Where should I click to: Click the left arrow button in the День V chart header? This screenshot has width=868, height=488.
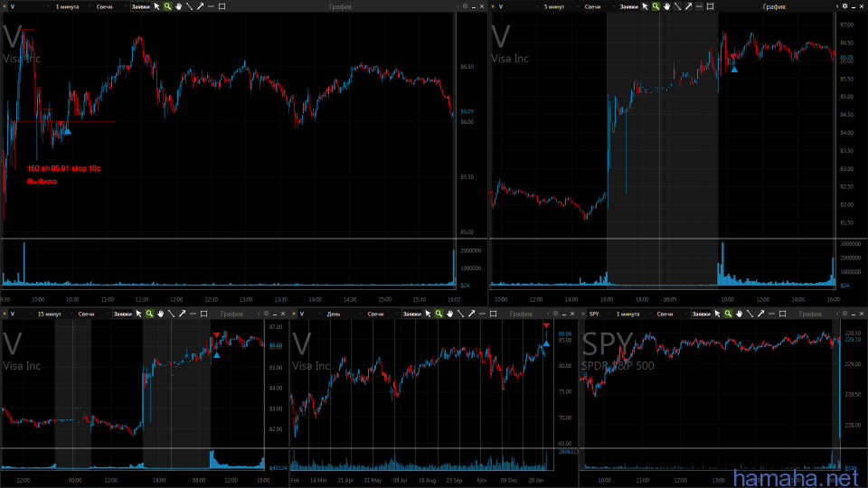click(x=548, y=314)
